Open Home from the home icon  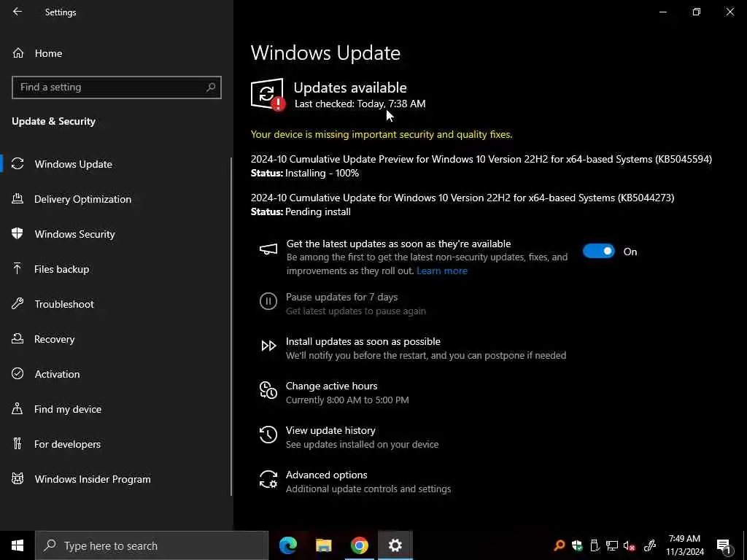(x=18, y=52)
